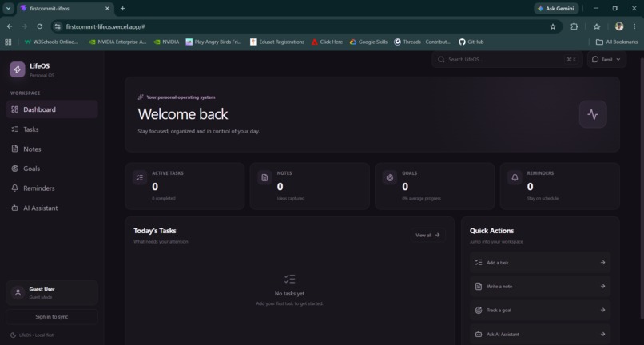Image resolution: width=644 pixels, height=345 pixels.
Task: Open Goals in the sidebar
Action: pos(52,169)
